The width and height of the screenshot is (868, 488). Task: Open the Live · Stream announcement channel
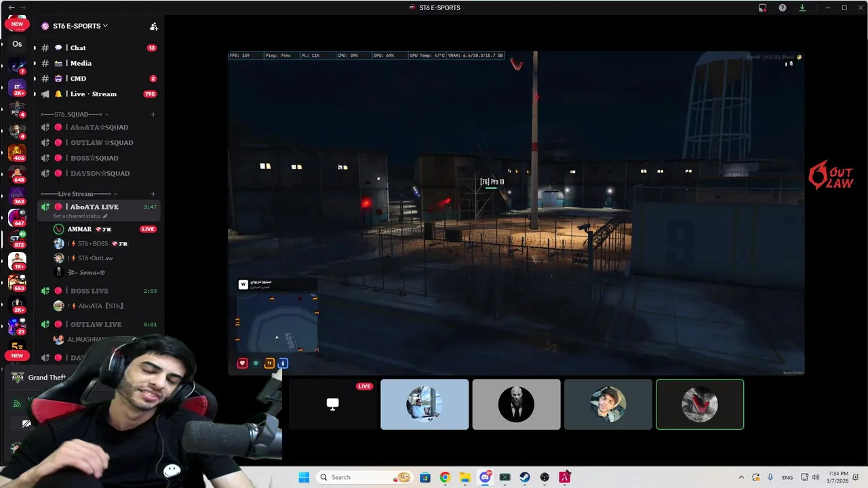tap(98, 94)
